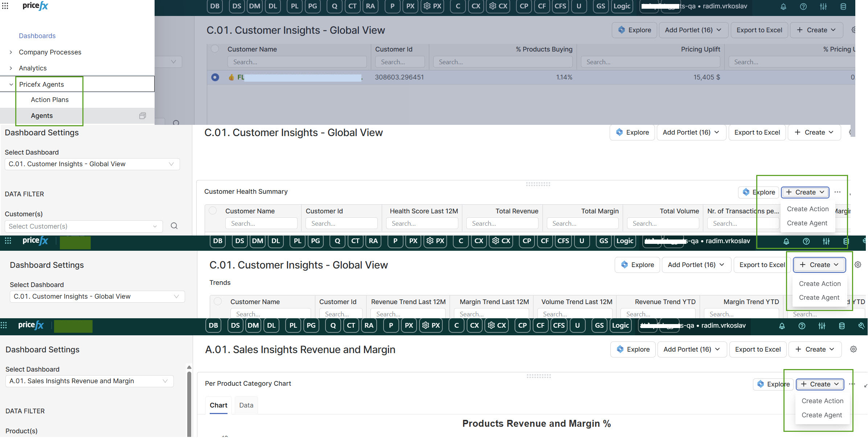Click search icon beside Select Customer(s) field
The width and height of the screenshot is (868, 438).
[174, 226]
